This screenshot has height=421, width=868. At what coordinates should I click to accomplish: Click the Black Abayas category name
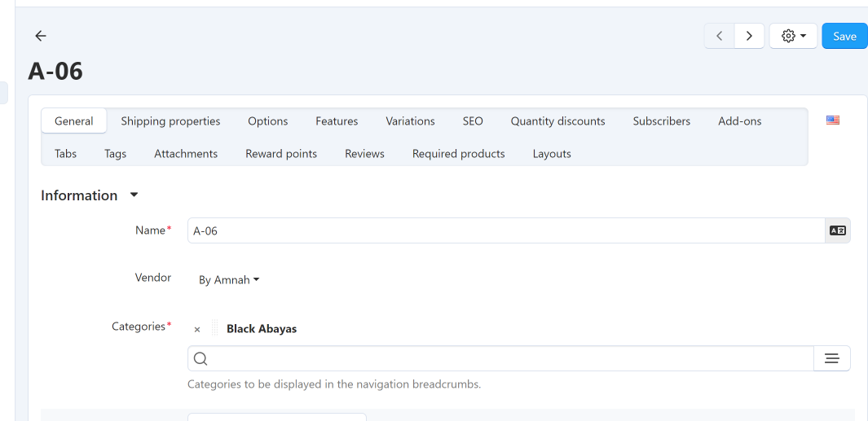pyautogui.click(x=262, y=329)
